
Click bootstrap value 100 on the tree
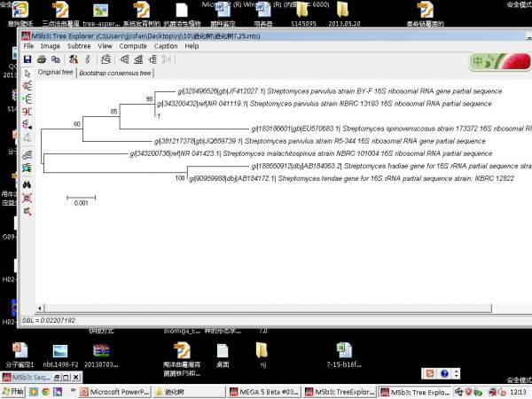click(x=180, y=178)
